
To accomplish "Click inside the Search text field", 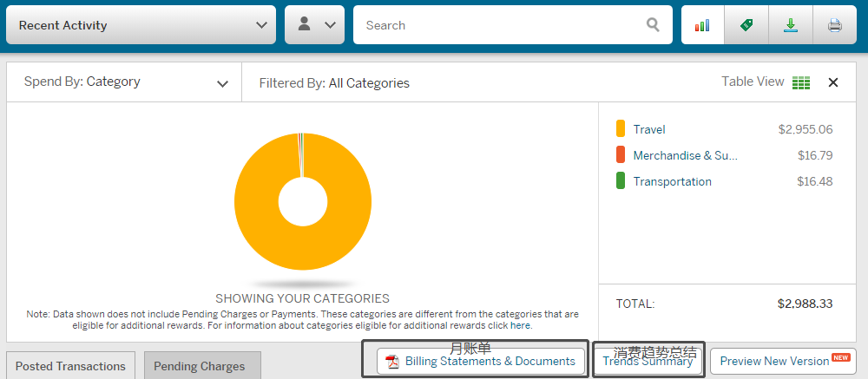I will (x=499, y=25).
